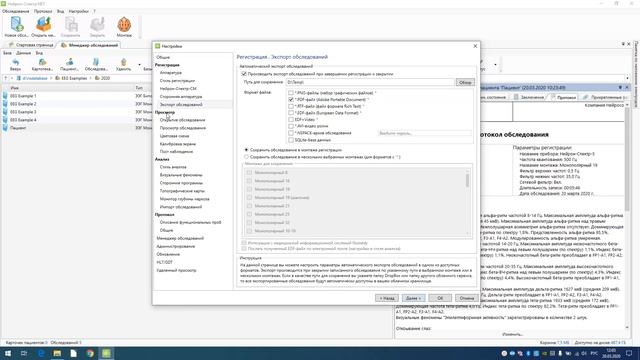Open Edge browser from taskbar
Viewport: 640px width, 360px height.
(x=41, y=353)
